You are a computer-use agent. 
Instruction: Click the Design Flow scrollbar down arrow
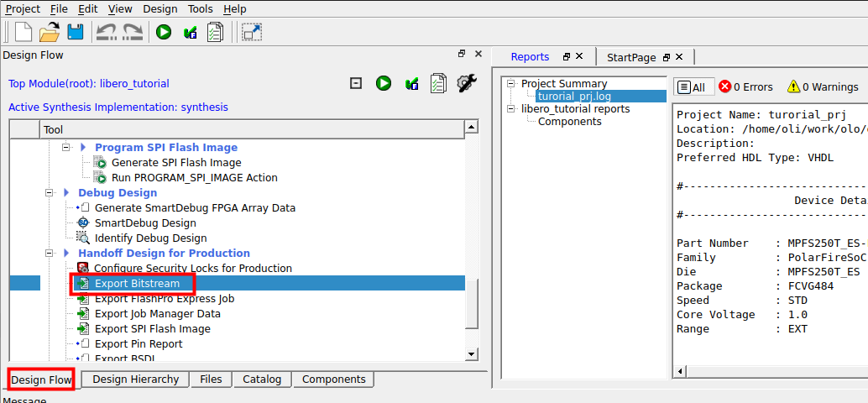pyautogui.click(x=471, y=353)
